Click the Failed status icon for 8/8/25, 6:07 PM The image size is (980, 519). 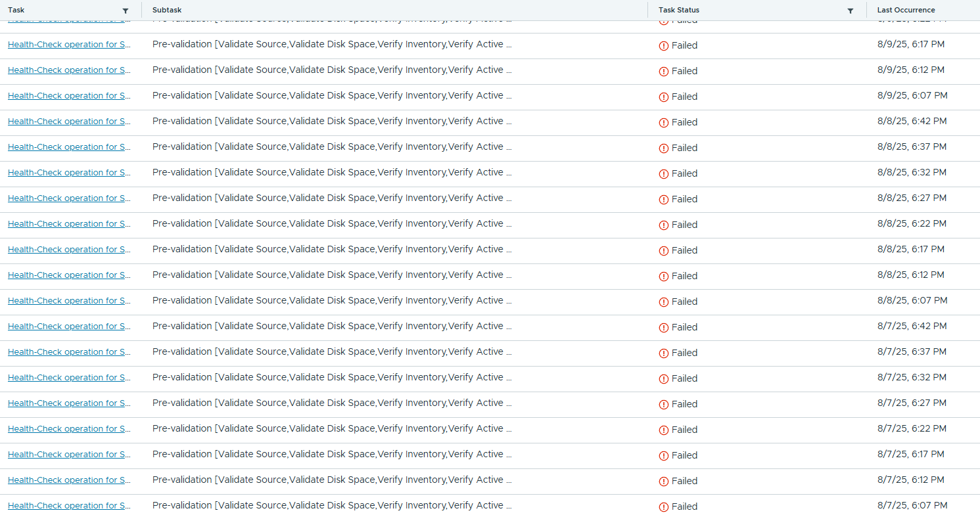(x=664, y=302)
